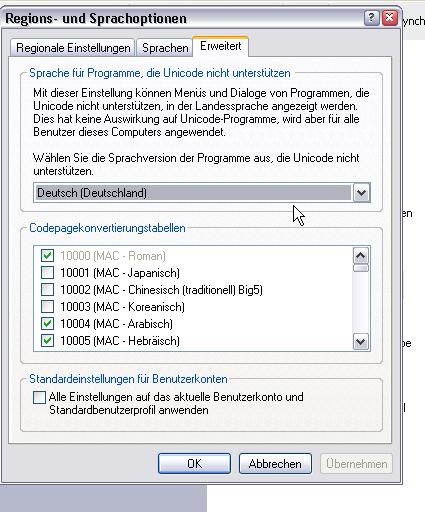Screen dimensions: 425x512
Task: Click codepage list scroll down arrow
Action: pyautogui.click(x=361, y=341)
